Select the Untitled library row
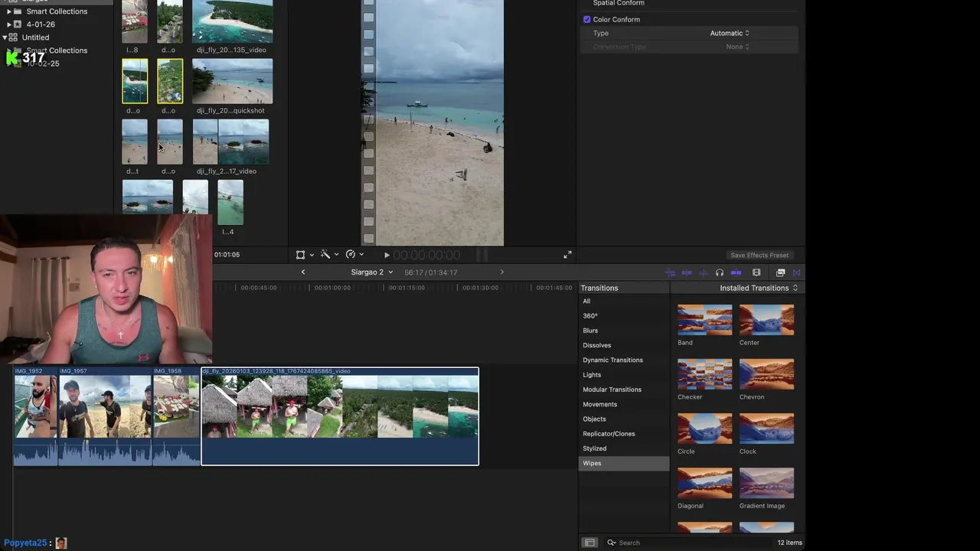The image size is (980, 551). tap(57, 37)
